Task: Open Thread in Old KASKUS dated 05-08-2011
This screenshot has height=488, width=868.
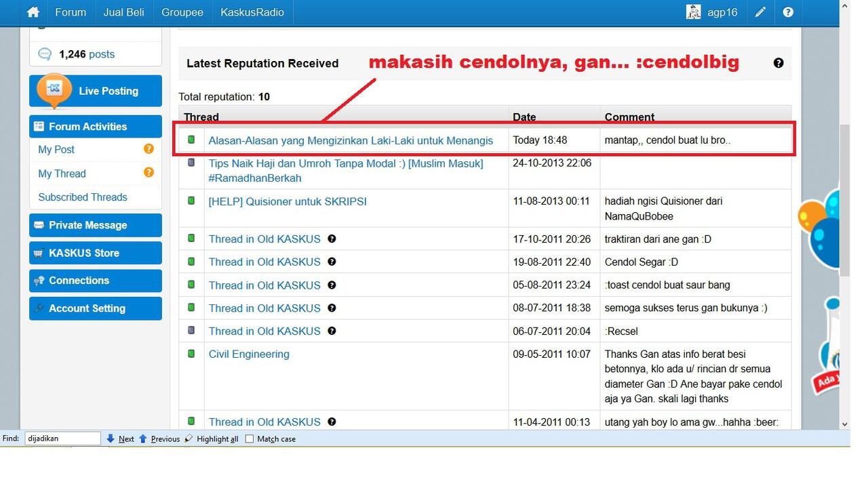Action: pos(264,285)
